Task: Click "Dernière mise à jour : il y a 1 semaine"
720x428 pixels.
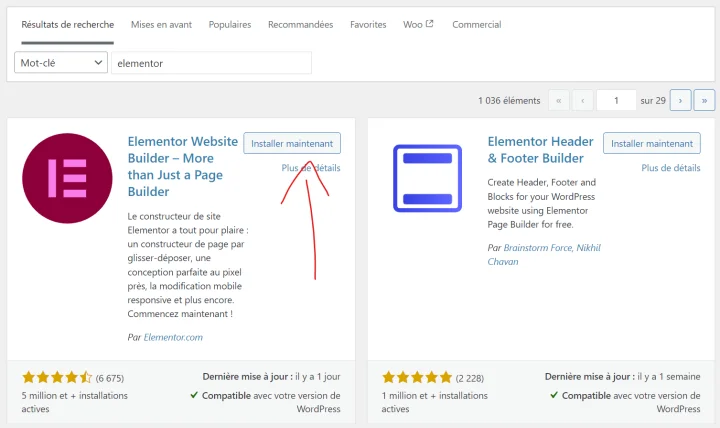Action: click(622, 377)
